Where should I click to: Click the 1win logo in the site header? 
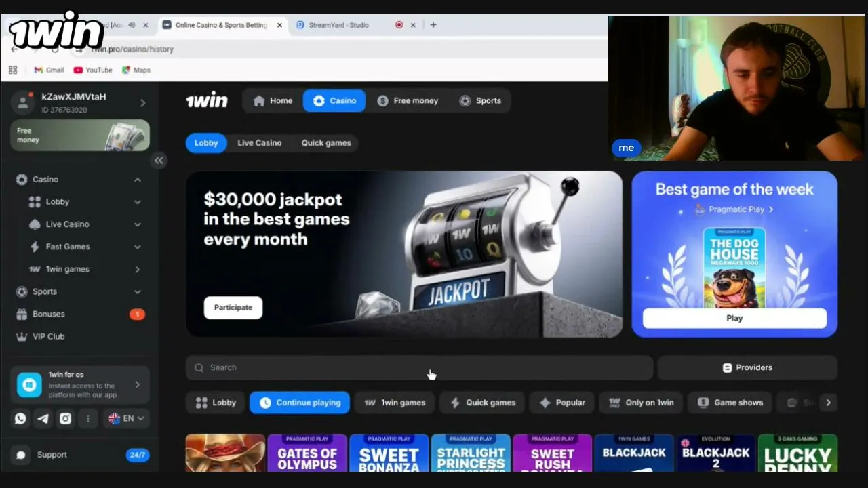pyautogui.click(x=207, y=101)
